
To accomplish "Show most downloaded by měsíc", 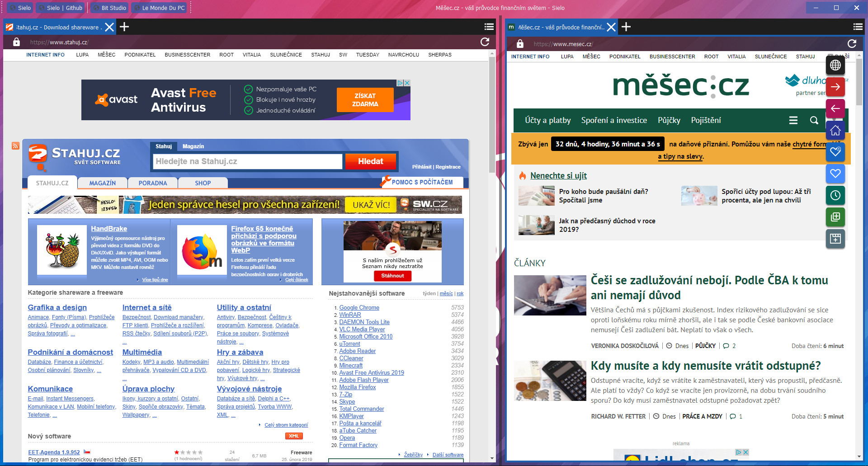I will point(446,293).
